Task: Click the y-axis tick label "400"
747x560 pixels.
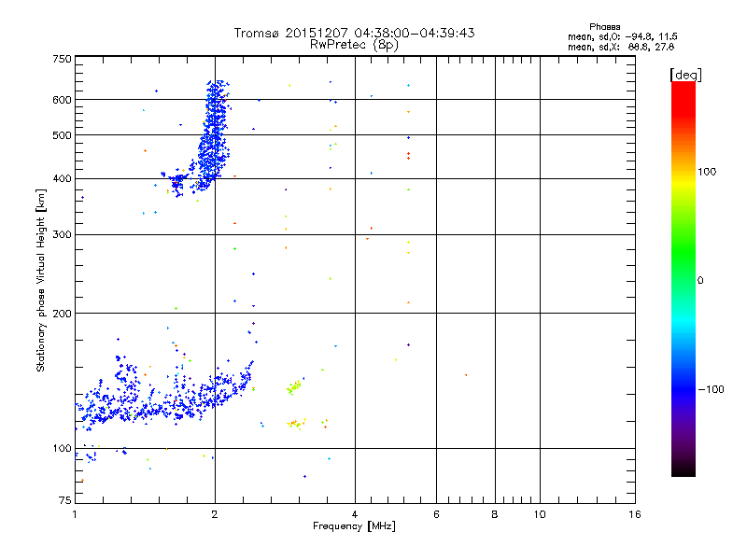Action: 62,178
